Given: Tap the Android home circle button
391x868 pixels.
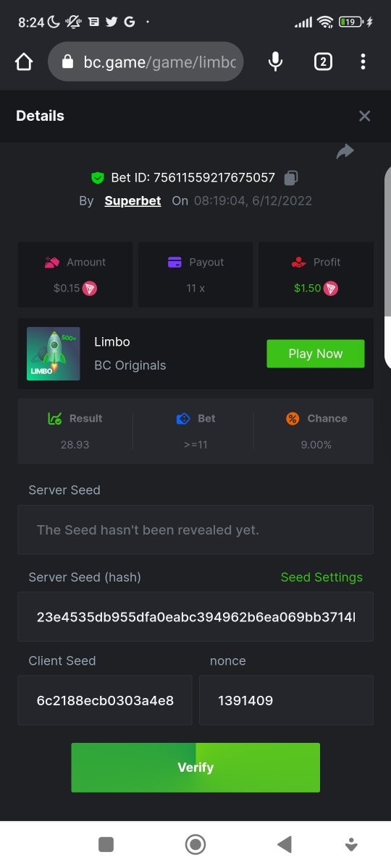Looking at the screenshot, I should pyautogui.click(x=195, y=844).
